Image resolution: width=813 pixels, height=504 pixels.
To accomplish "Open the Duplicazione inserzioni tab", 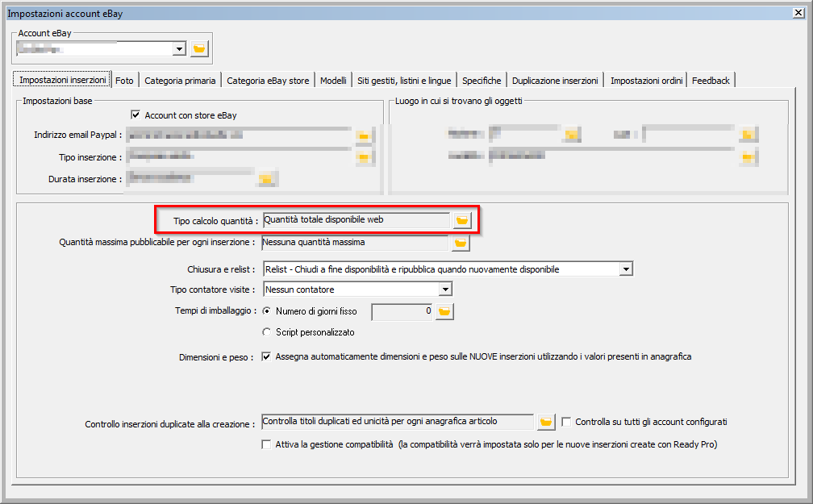I will [x=555, y=81].
